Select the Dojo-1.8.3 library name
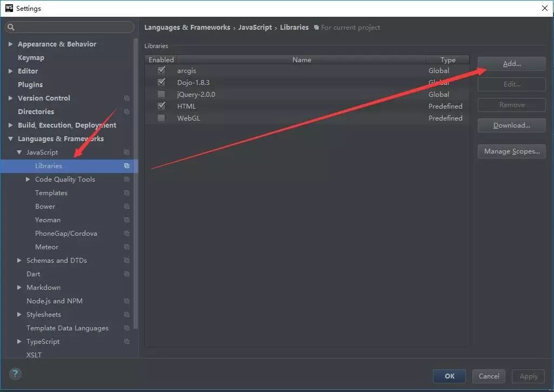The height and width of the screenshot is (392, 554). [193, 82]
